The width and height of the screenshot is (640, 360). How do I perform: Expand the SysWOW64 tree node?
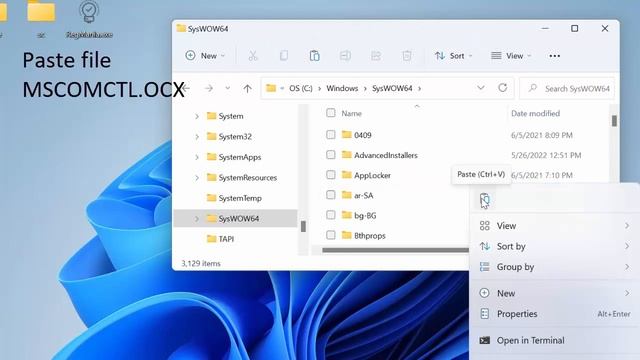(x=197, y=219)
